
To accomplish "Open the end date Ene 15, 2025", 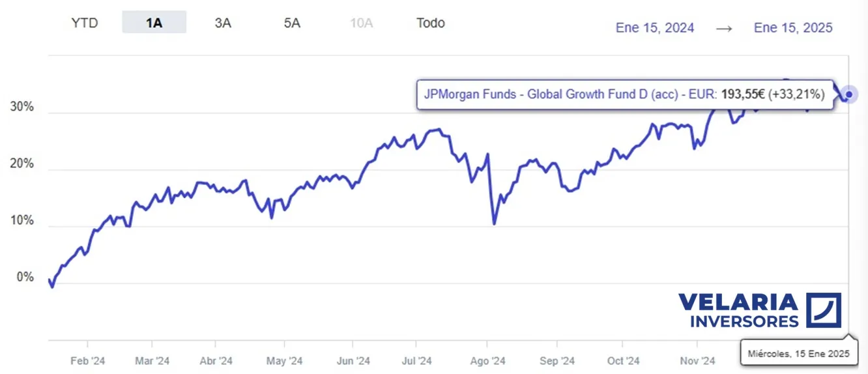I will click(793, 28).
